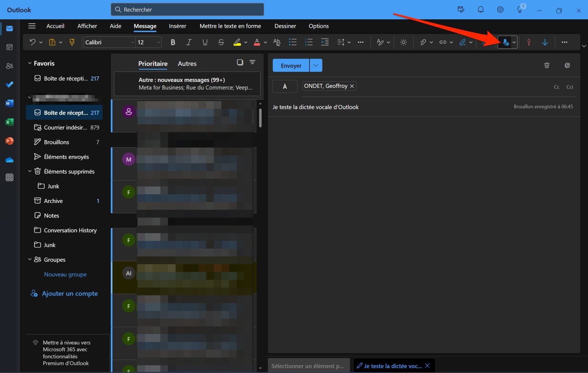
Task: Open the ribbon's more options ellipsis
Action: (564, 42)
